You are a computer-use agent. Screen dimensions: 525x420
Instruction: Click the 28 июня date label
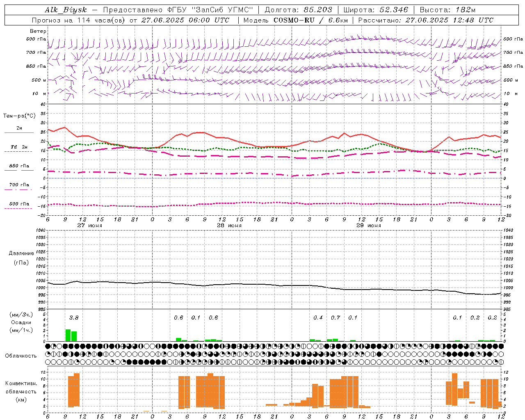pyautogui.click(x=229, y=226)
